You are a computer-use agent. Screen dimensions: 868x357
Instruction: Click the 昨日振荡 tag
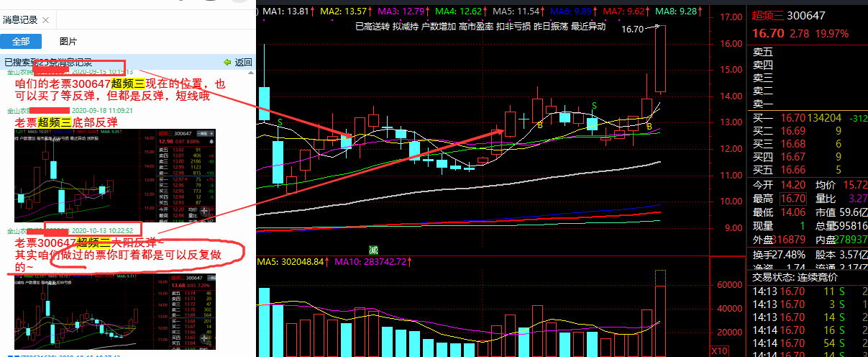[x=551, y=27]
